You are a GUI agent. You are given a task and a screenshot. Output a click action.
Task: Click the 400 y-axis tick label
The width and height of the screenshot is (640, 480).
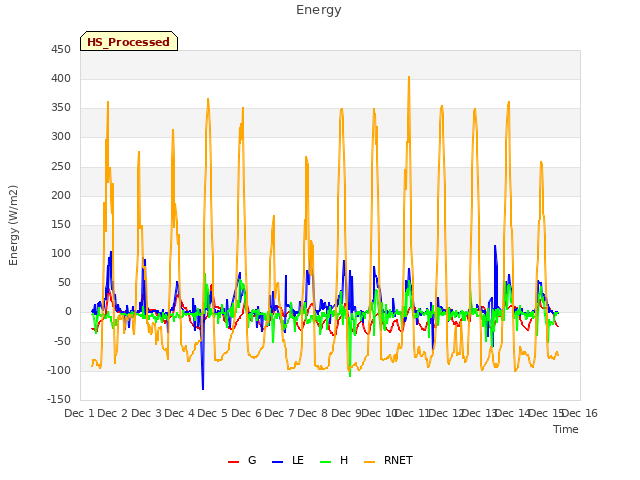coord(61,78)
